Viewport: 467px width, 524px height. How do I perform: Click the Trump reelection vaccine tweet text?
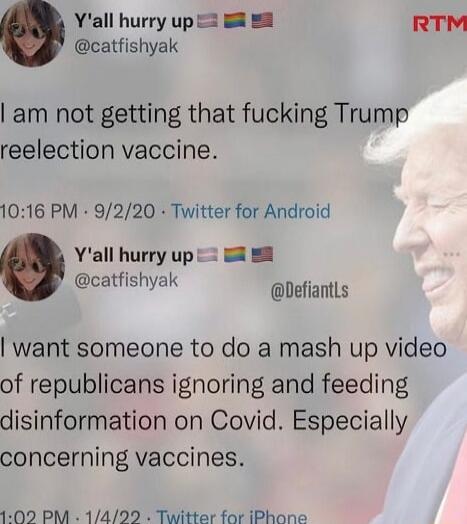[204, 132]
